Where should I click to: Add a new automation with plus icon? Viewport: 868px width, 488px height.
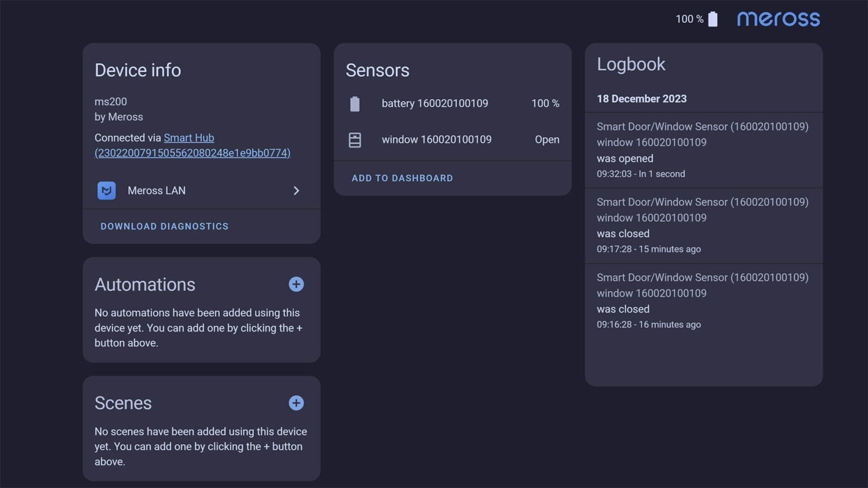tap(296, 284)
